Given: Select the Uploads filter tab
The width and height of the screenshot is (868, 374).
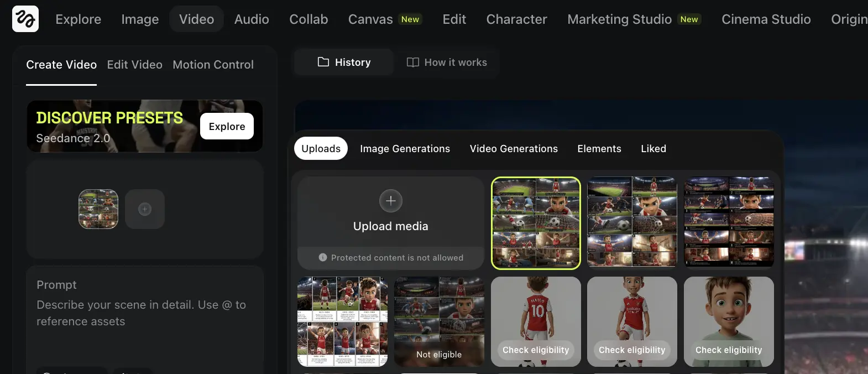Looking at the screenshot, I should [321, 148].
